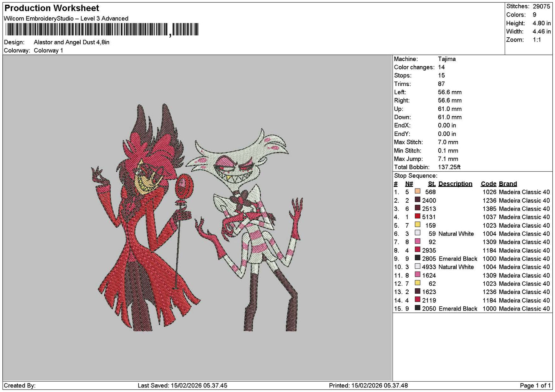Viewport: 555px width, 392px height.
Task: Click the Colors value '9'
Action: click(535, 15)
